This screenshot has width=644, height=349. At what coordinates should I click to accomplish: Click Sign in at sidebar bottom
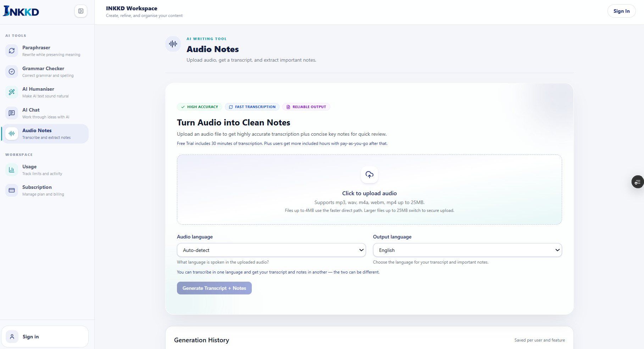tap(45, 337)
